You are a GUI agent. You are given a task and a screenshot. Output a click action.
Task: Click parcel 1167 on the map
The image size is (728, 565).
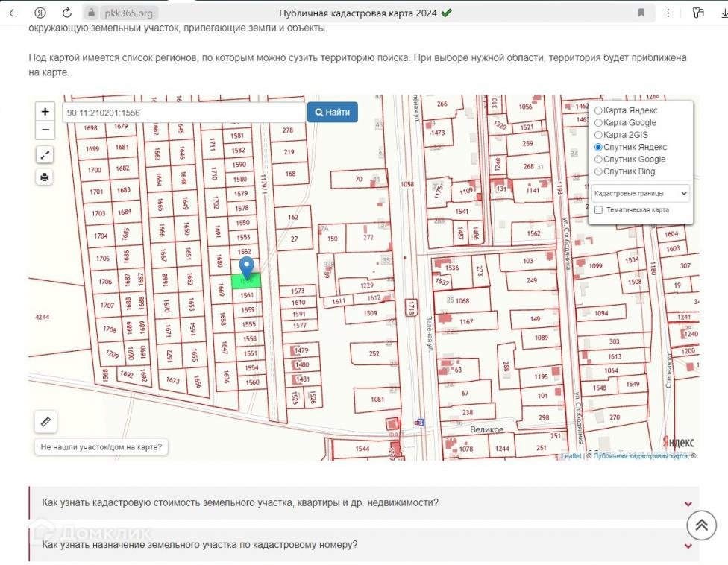[x=467, y=321]
